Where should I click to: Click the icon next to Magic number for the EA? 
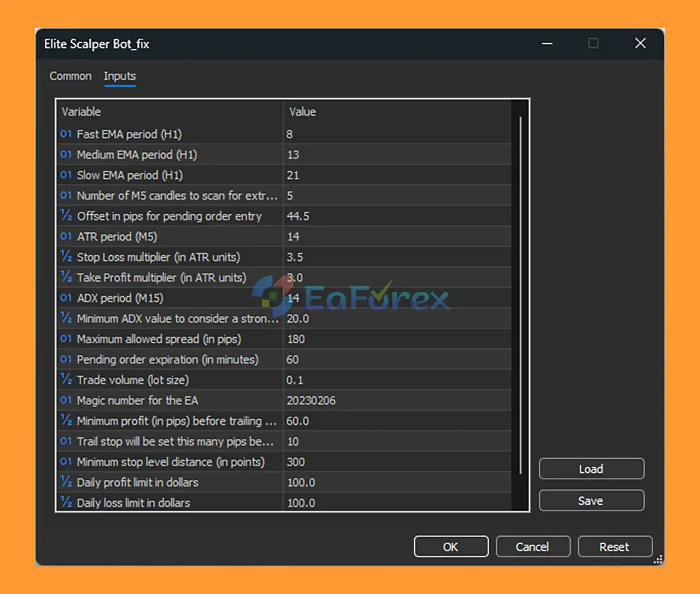66,401
